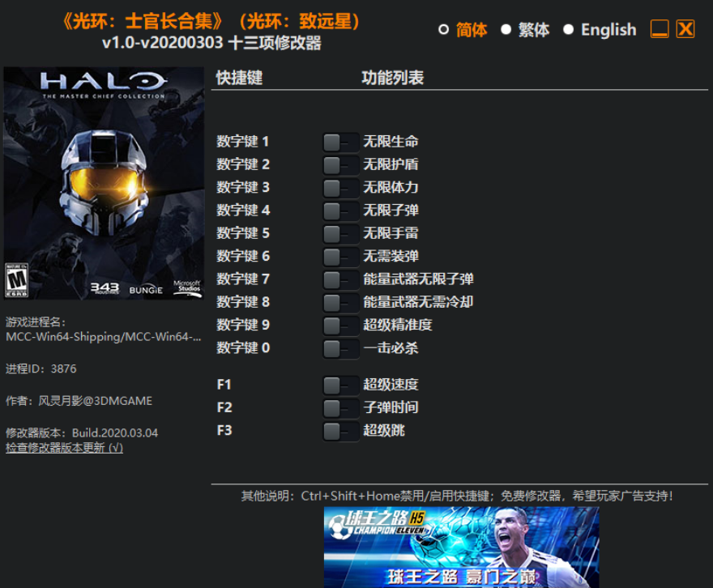Select 简体 language radio button
The height and width of the screenshot is (588, 713).
(443, 29)
